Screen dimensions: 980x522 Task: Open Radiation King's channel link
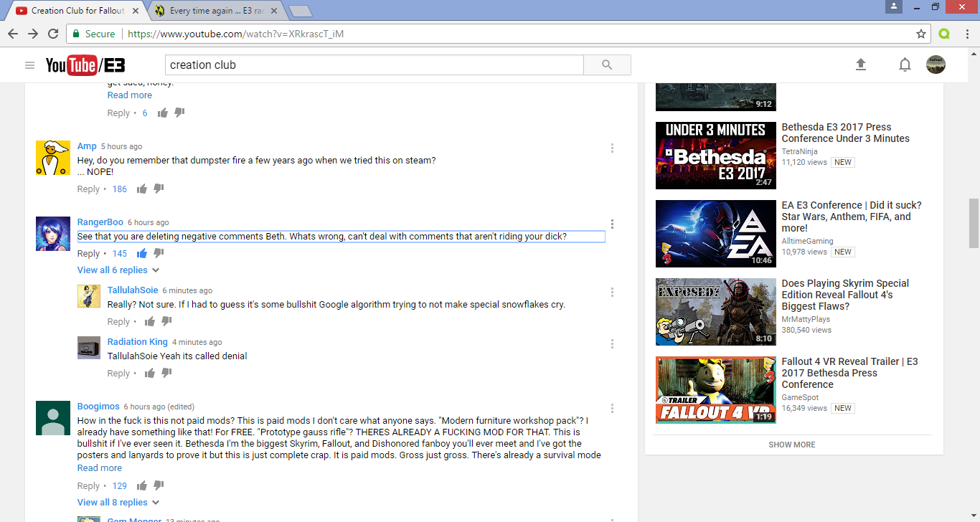point(138,342)
